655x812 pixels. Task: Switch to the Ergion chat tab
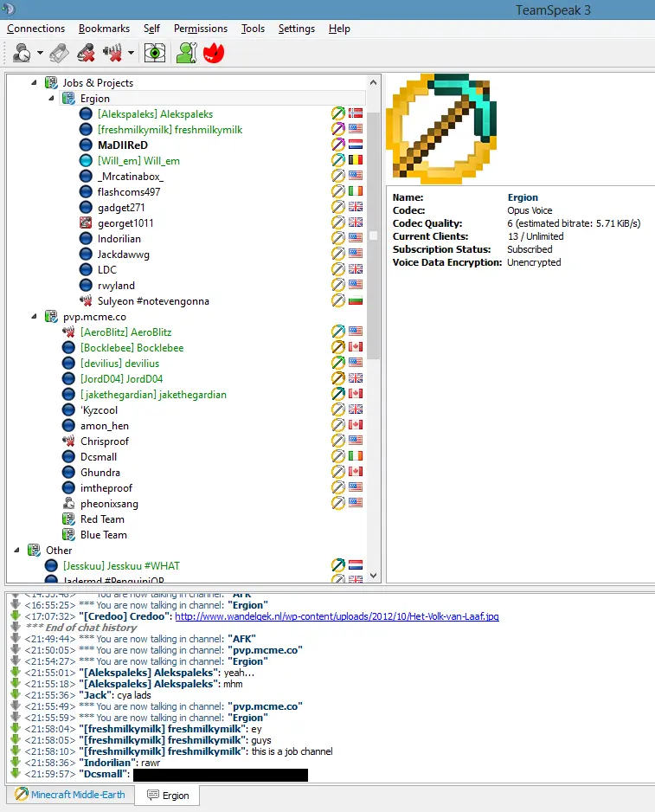(168, 796)
